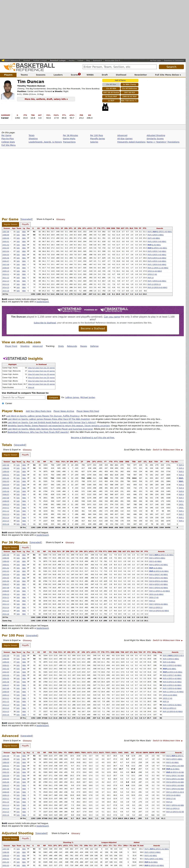Open Player News Archive link

coord(64,411)
